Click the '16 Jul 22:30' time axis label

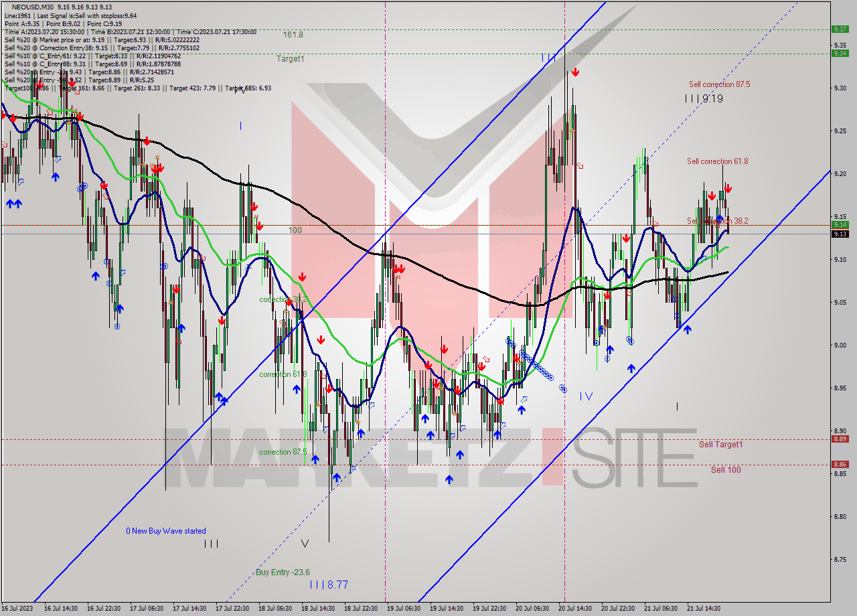point(104,609)
